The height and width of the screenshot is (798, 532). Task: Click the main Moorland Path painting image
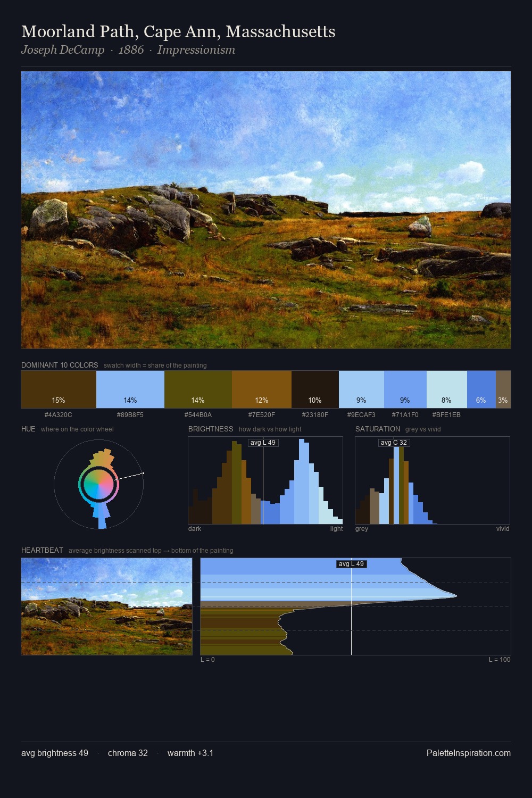tap(266, 210)
